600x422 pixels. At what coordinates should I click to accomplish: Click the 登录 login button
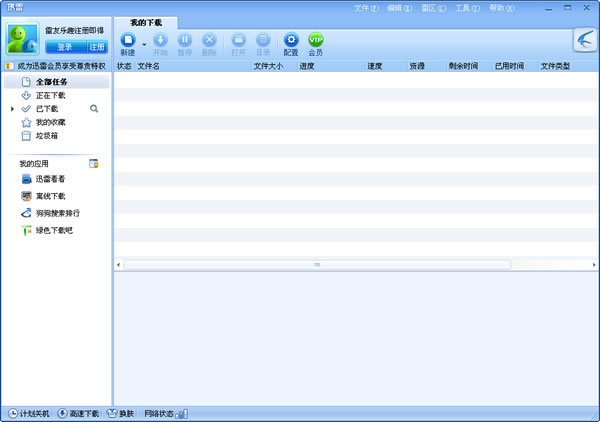coord(64,46)
